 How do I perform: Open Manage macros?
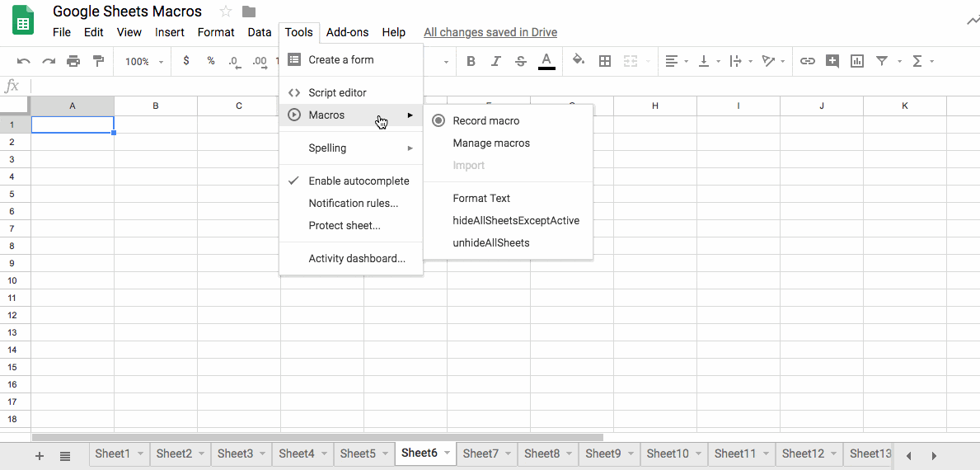[x=508, y=143]
